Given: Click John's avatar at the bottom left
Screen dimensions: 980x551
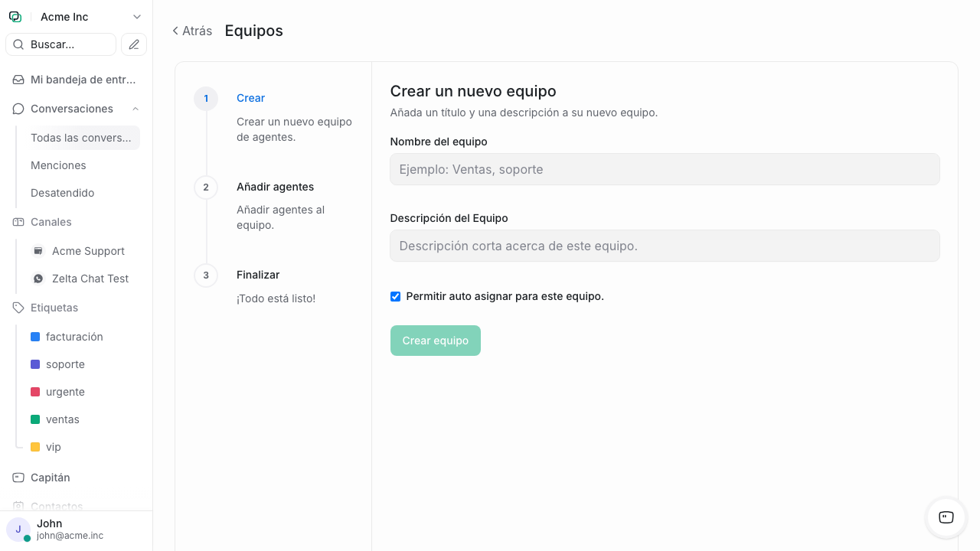Looking at the screenshot, I should pos(18,530).
